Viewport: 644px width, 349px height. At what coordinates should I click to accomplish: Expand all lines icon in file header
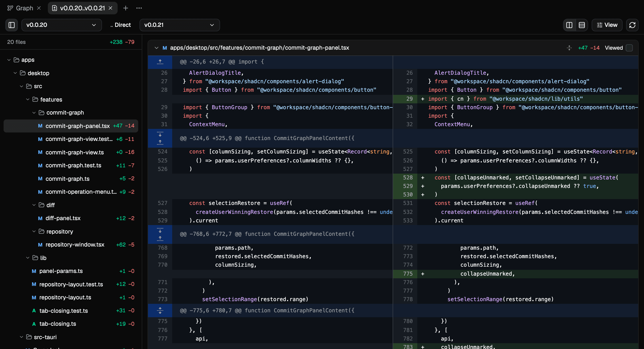click(569, 48)
